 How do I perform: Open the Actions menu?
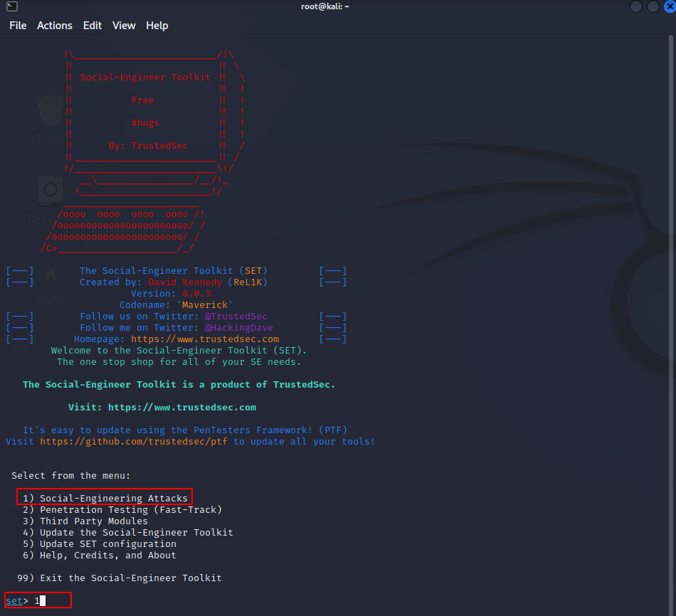coord(55,26)
